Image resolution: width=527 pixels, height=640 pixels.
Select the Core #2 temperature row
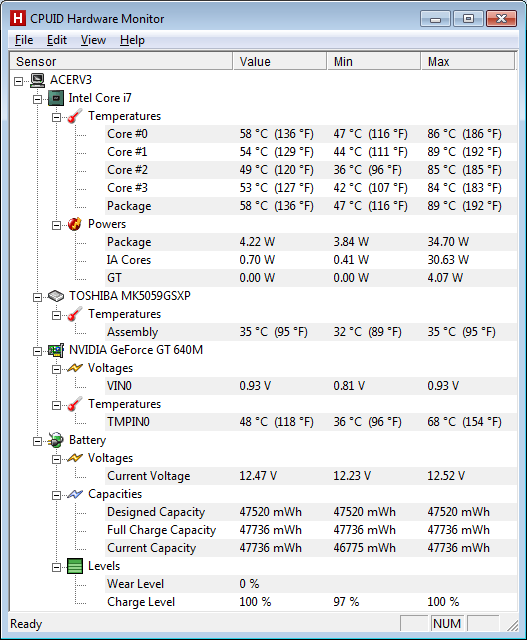click(x=311, y=170)
